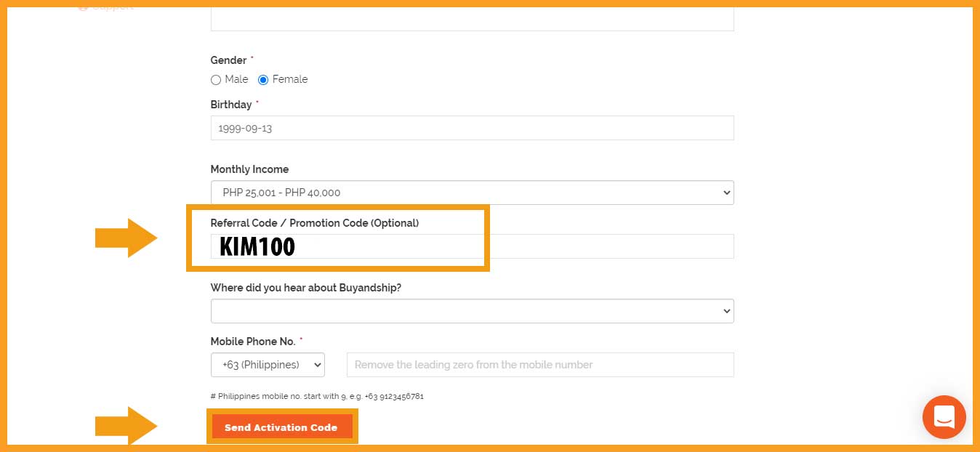Click the mobile number input field
This screenshot has width=980, height=452.
point(540,365)
